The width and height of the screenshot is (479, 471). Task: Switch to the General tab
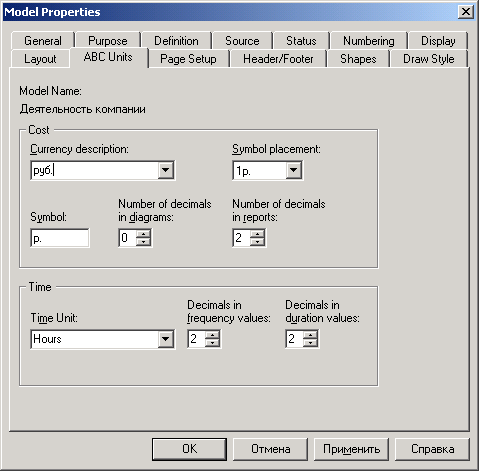(x=43, y=41)
